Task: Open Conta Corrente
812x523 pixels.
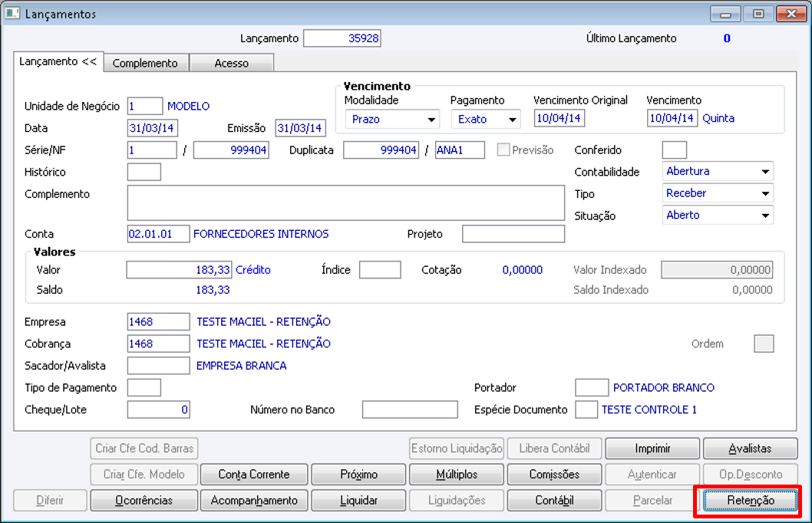Action: 253,475
